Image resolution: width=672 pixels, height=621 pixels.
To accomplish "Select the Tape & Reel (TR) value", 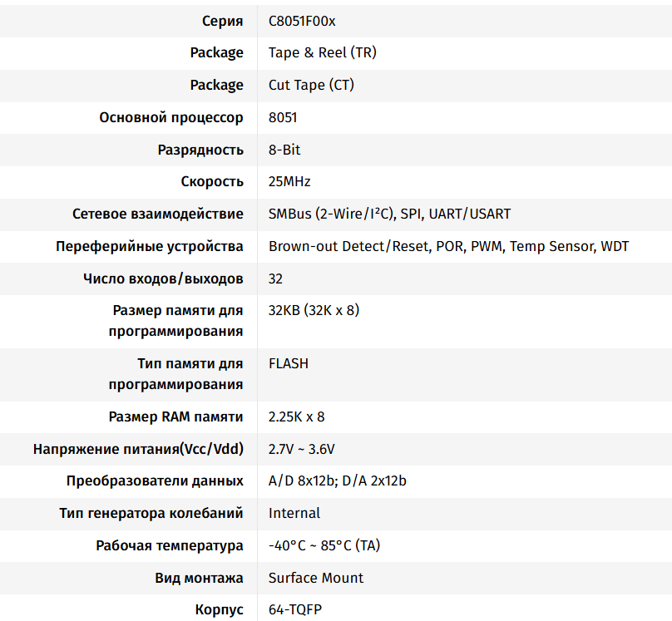I will point(322,52).
